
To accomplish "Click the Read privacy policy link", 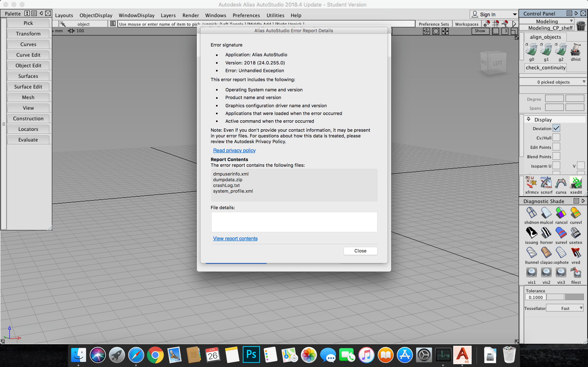I will point(234,150).
